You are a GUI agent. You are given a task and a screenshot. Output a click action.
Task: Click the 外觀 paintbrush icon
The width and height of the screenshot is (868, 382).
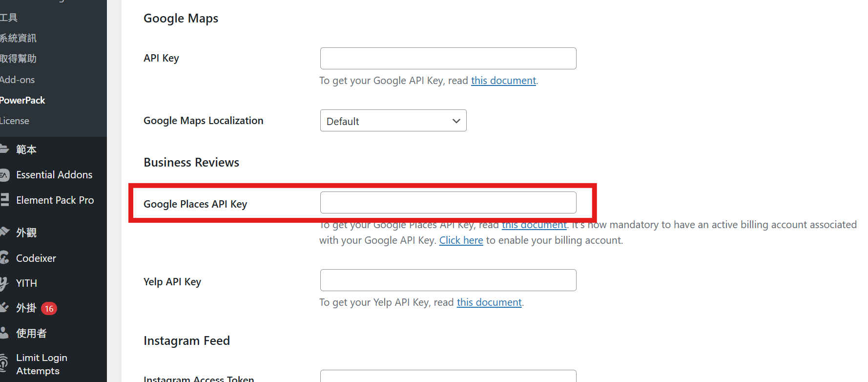[x=4, y=232]
